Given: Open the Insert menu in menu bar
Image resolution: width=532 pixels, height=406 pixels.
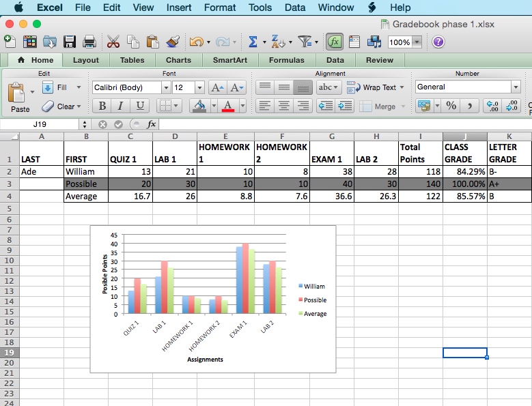Looking at the screenshot, I should click(179, 8).
